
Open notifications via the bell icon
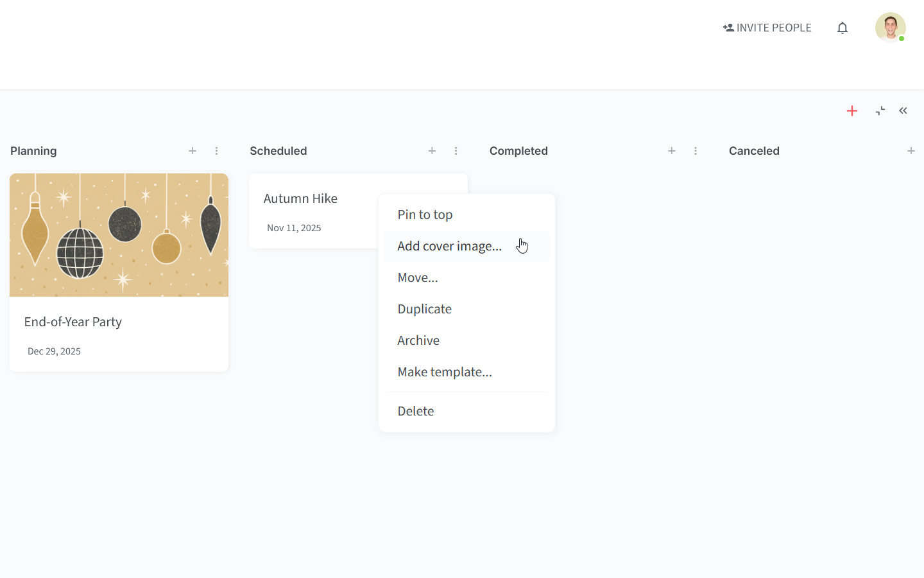click(842, 27)
